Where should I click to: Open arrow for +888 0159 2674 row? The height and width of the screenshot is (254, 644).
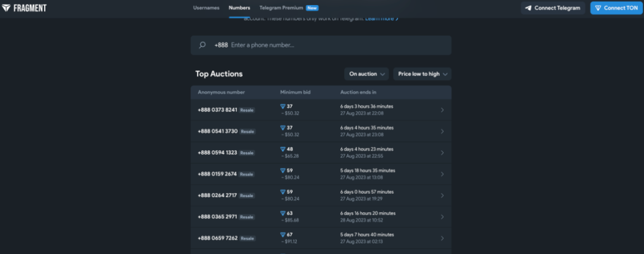point(442,174)
